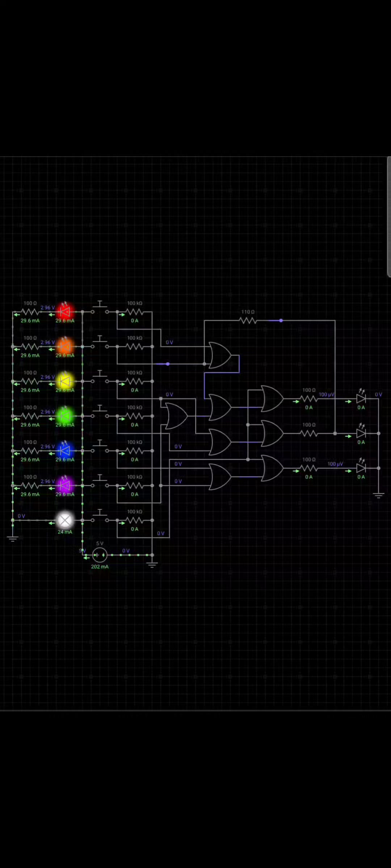Select the middle output LED on the right
391x868 pixels.
pyautogui.click(x=361, y=433)
